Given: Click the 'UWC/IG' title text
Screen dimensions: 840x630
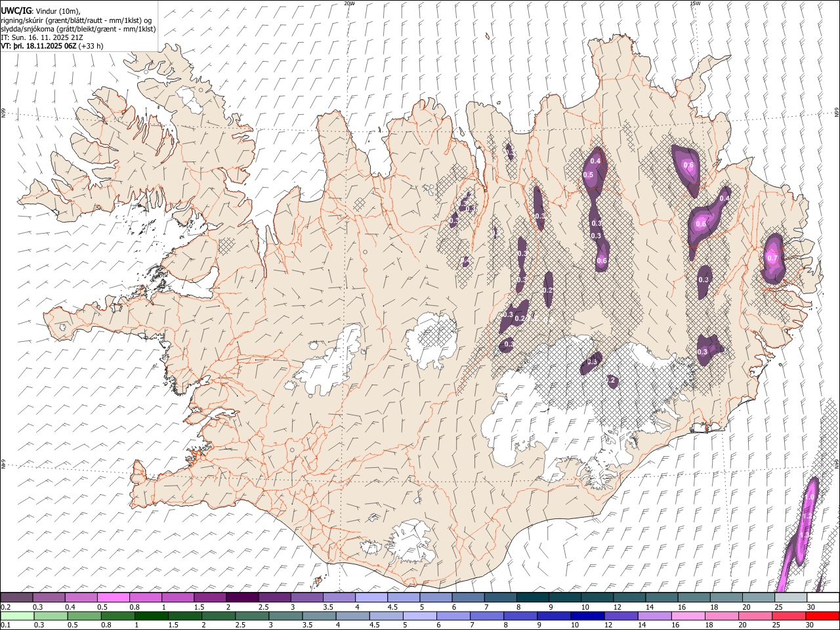Looking at the screenshot, I should [16, 11].
